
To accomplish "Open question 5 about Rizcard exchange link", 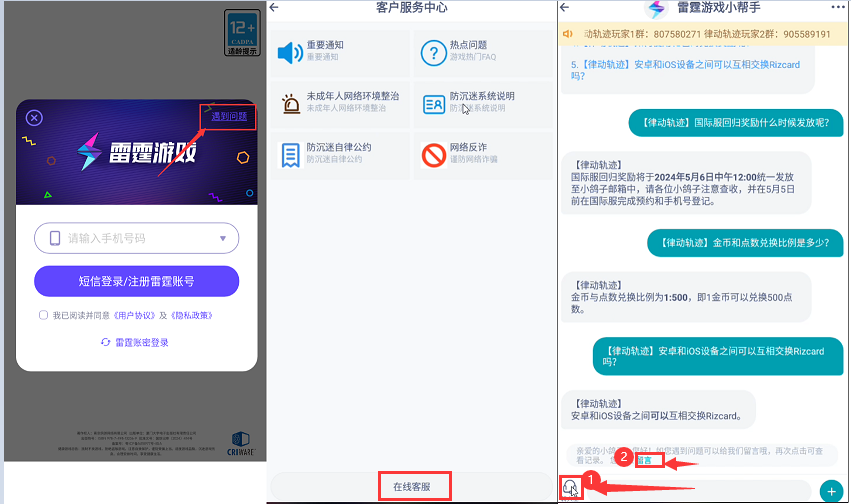I will pyautogui.click(x=685, y=70).
